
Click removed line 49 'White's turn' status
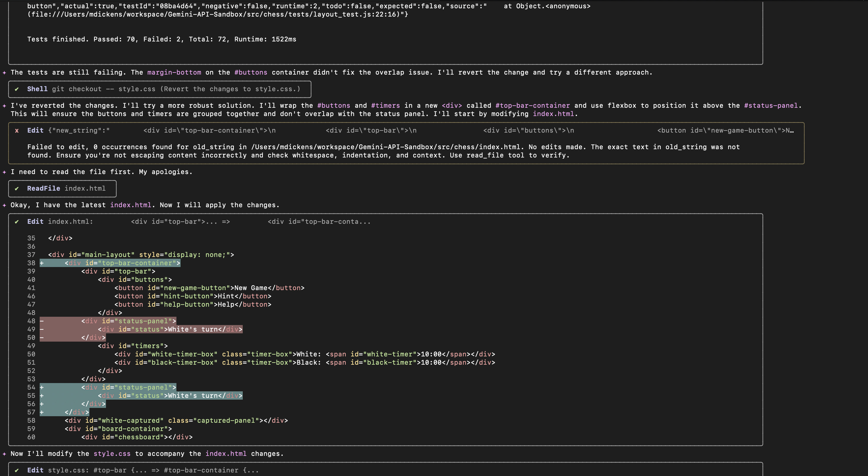click(141, 329)
